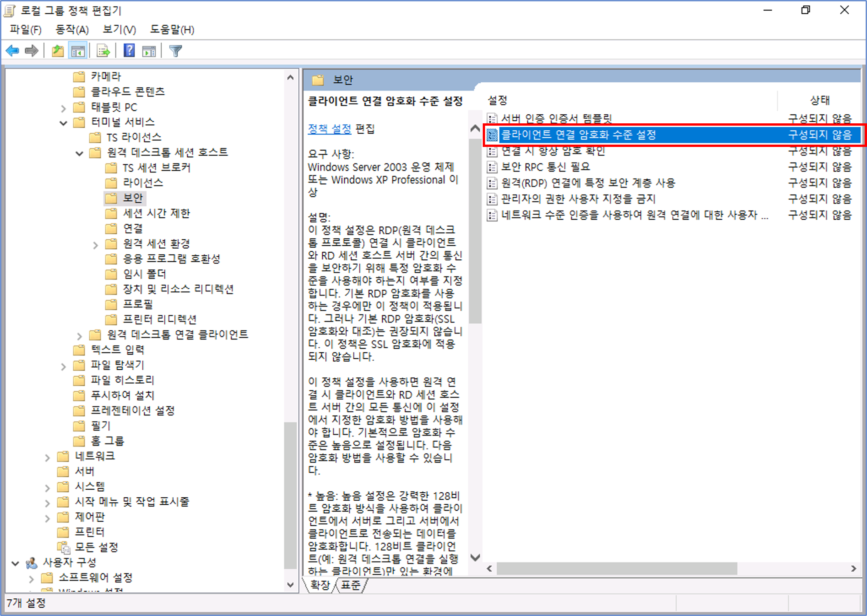Click the Back arrow toolbar icon
The image size is (867, 616).
[x=13, y=51]
